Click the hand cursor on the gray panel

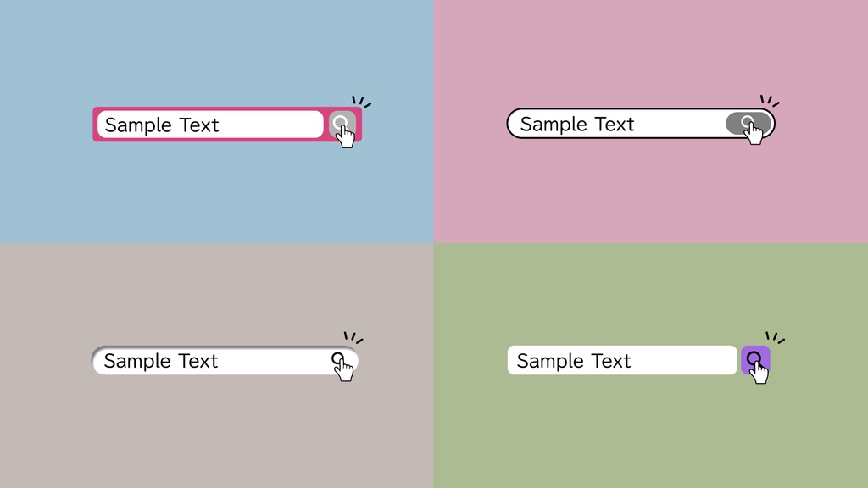point(344,370)
